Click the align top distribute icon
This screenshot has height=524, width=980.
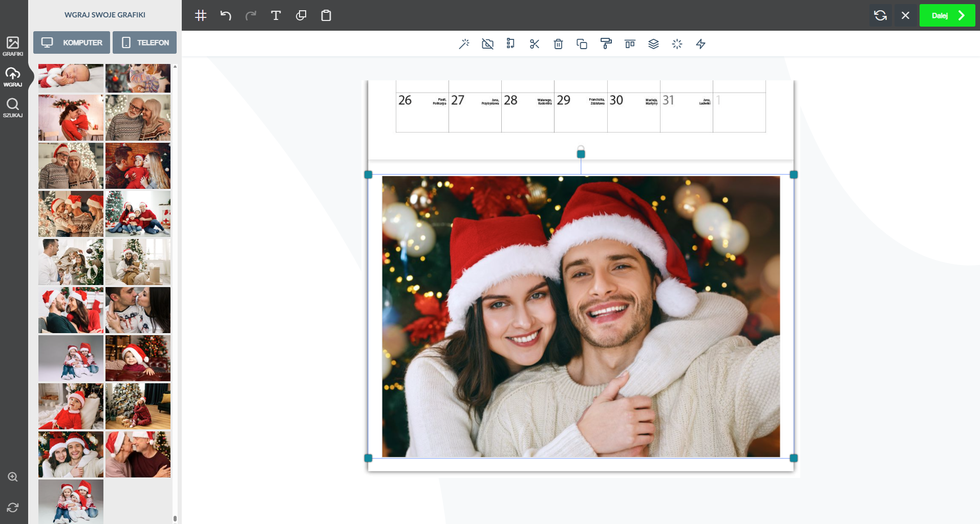coord(630,44)
